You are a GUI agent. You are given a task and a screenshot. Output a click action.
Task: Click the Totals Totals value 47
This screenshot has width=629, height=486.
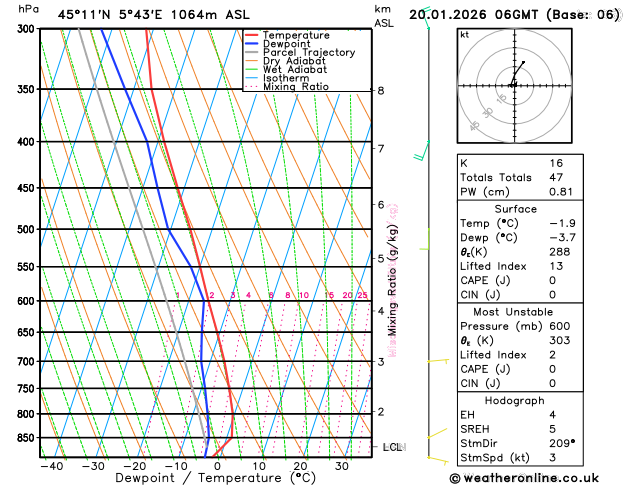click(x=556, y=177)
